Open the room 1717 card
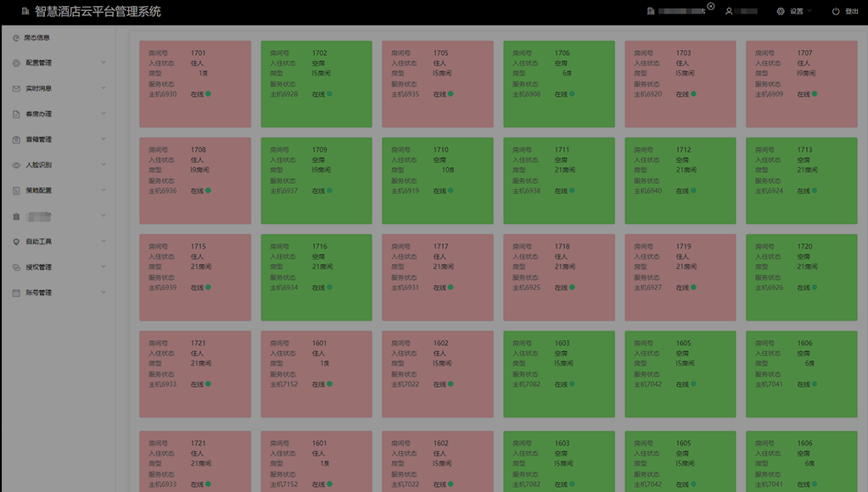Viewport: 868px width, 492px height. coord(437,277)
